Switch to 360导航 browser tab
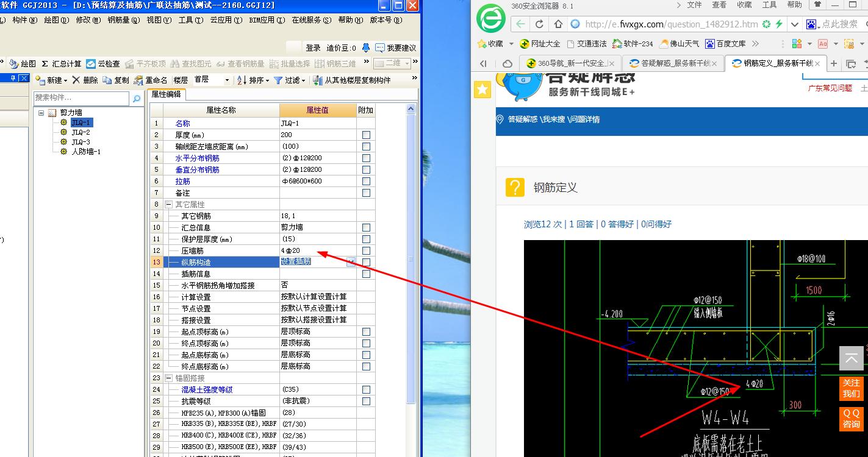Viewport: 868px width, 457px height. pyautogui.click(x=570, y=63)
